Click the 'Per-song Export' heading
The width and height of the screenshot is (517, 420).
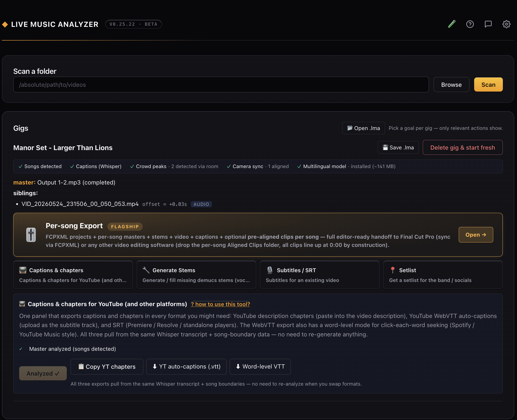pos(74,226)
